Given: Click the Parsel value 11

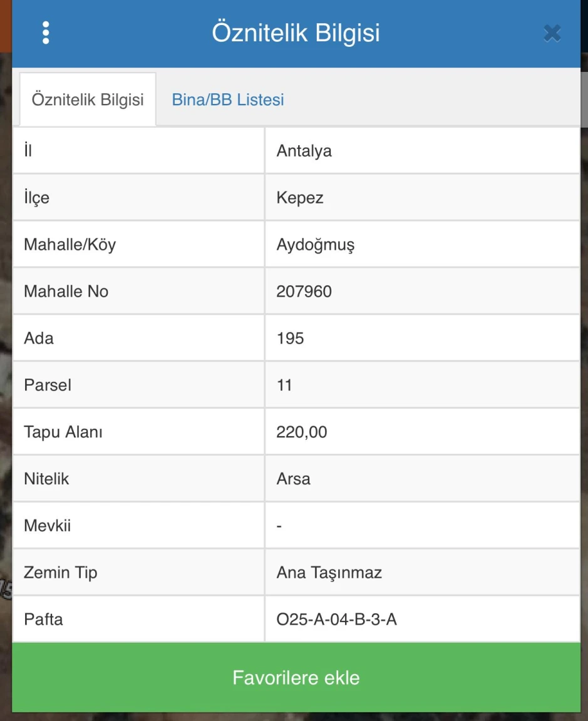Looking at the screenshot, I should 285,385.
